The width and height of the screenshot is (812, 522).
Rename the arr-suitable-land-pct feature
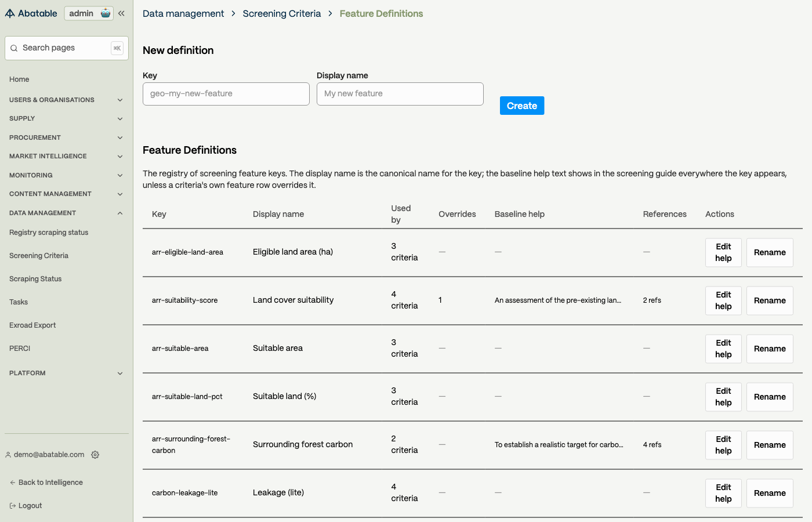pyautogui.click(x=770, y=397)
